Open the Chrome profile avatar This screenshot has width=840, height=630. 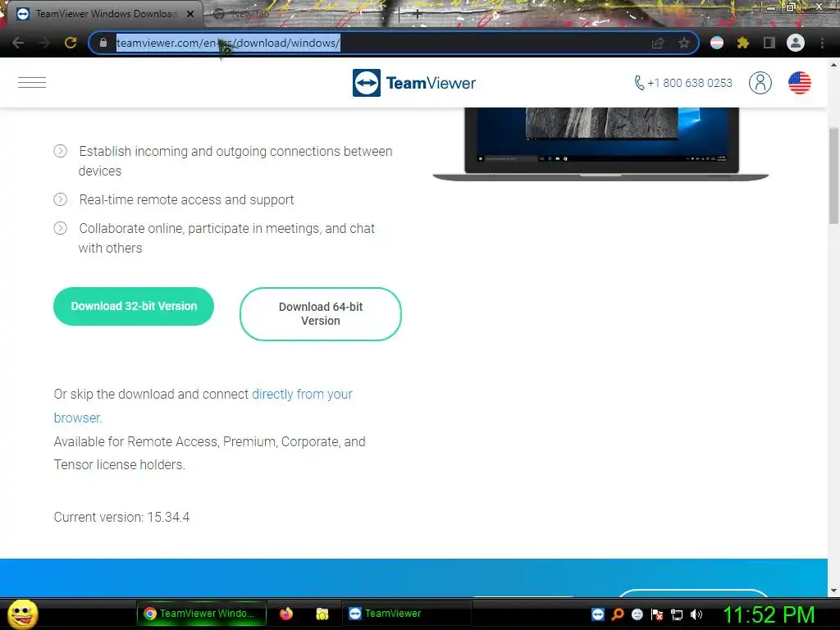796,43
